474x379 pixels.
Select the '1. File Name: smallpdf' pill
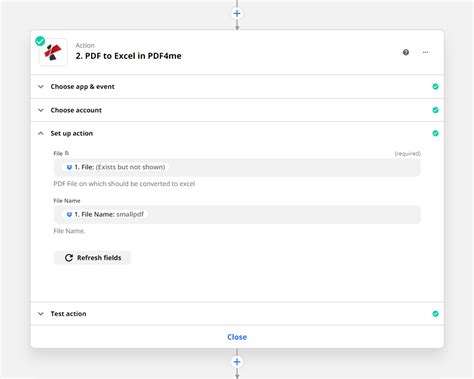pos(105,214)
